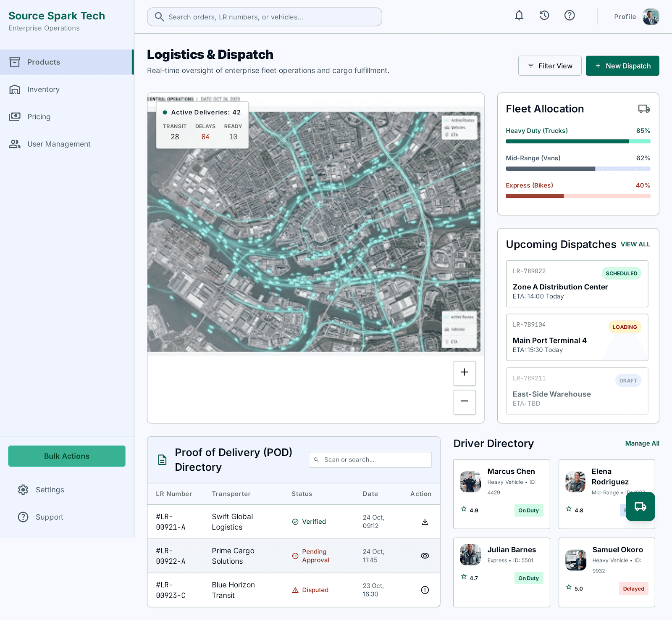The image size is (672, 620).
Task: Click the Pending Approval status icon
Action: (295, 556)
